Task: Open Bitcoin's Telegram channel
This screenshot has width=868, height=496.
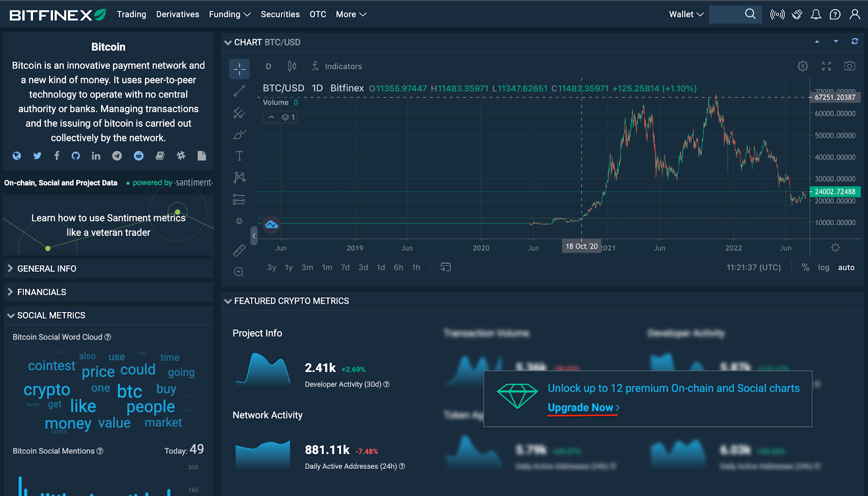Action: click(117, 156)
